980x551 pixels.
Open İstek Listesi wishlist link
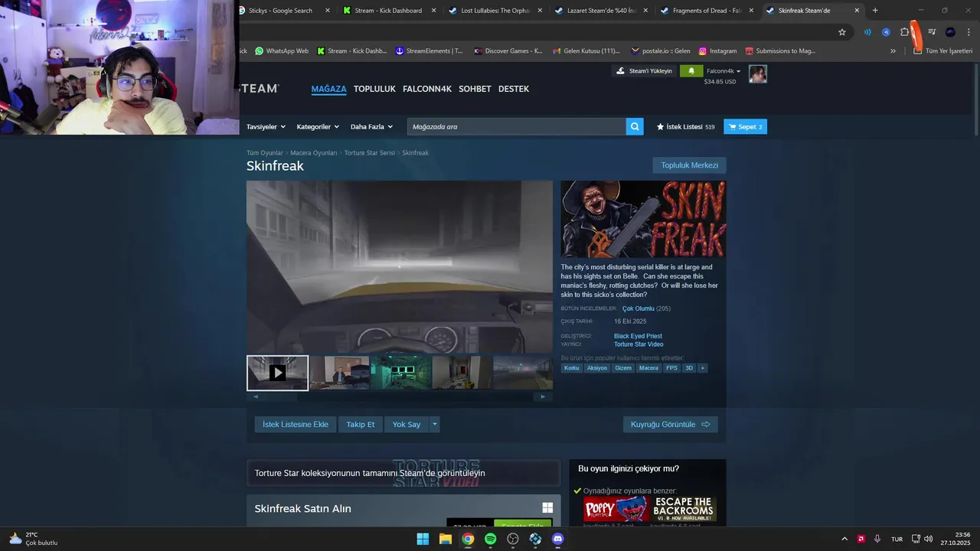685,127
